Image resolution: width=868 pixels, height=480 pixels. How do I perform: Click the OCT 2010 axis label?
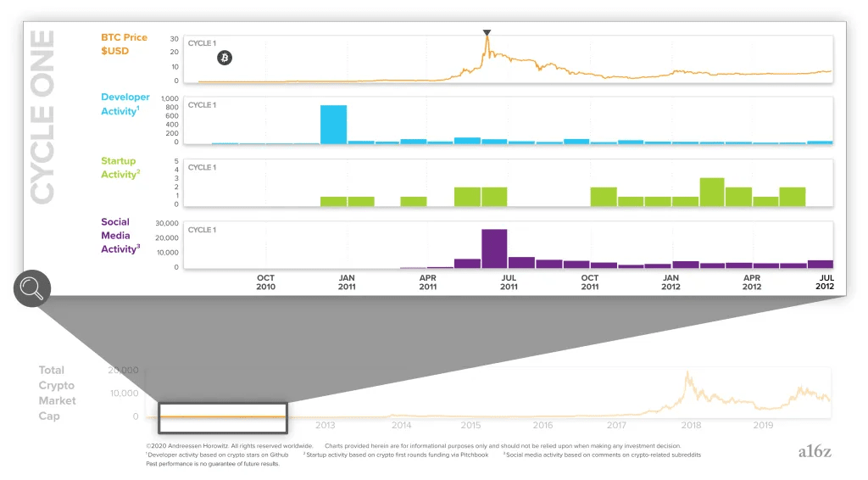[265, 282]
